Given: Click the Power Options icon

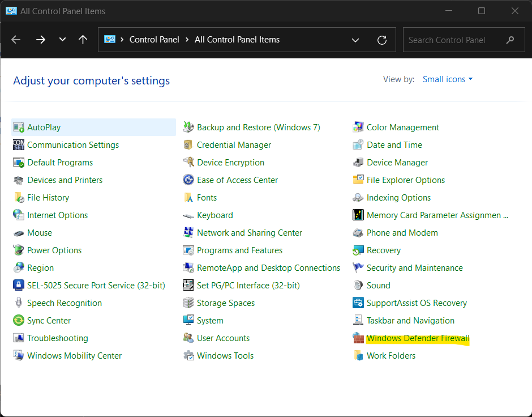Looking at the screenshot, I should [x=19, y=250].
